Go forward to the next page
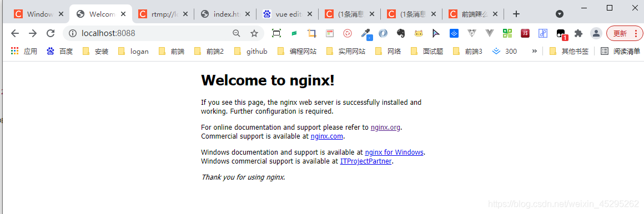 [x=33, y=34]
